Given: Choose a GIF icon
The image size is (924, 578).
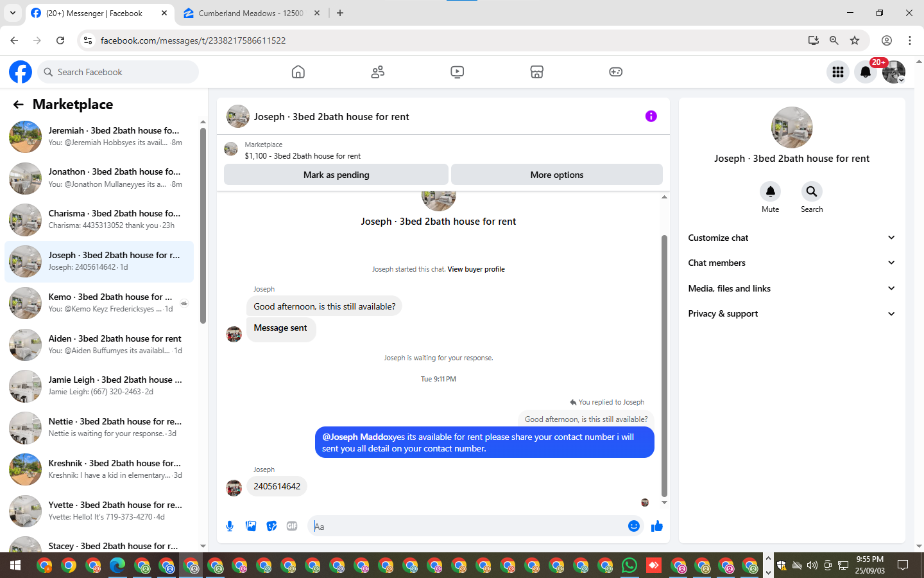Looking at the screenshot, I should coord(292,527).
